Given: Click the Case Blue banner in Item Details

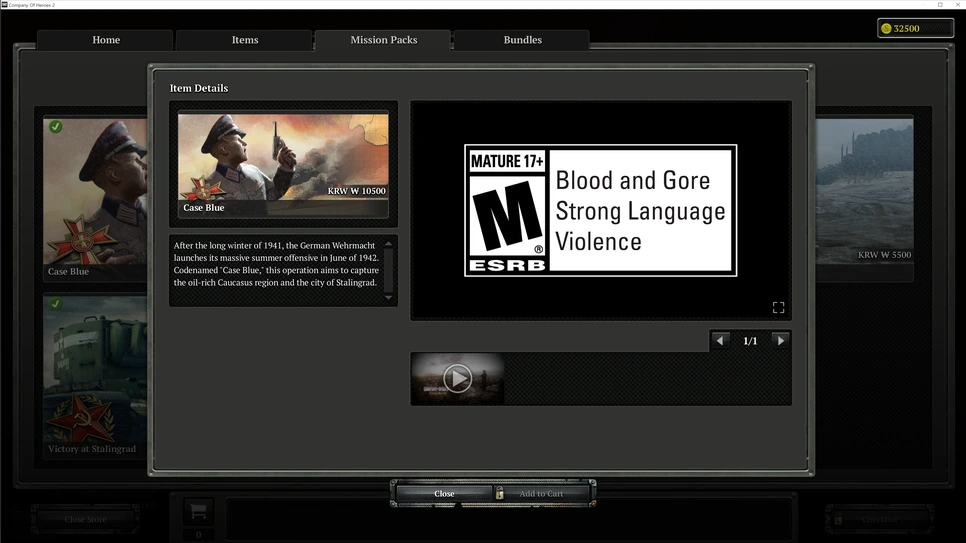Looking at the screenshot, I should coord(283,164).
